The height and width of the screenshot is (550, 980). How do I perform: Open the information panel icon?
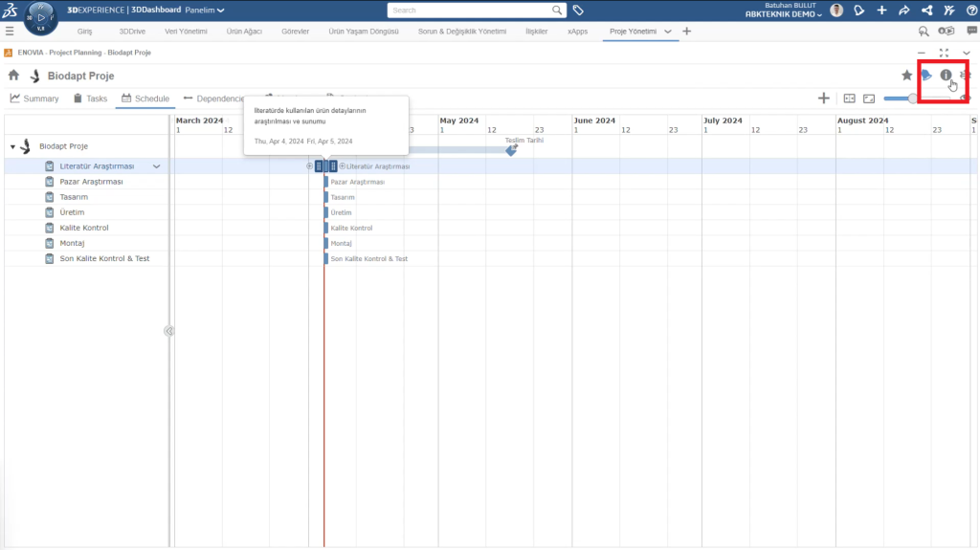tap(946, 76)
